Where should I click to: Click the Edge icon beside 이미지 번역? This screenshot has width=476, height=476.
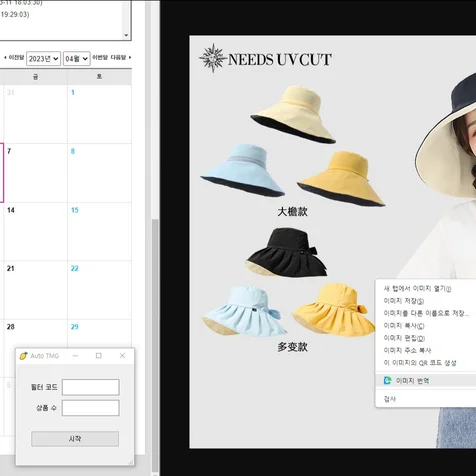387,380
